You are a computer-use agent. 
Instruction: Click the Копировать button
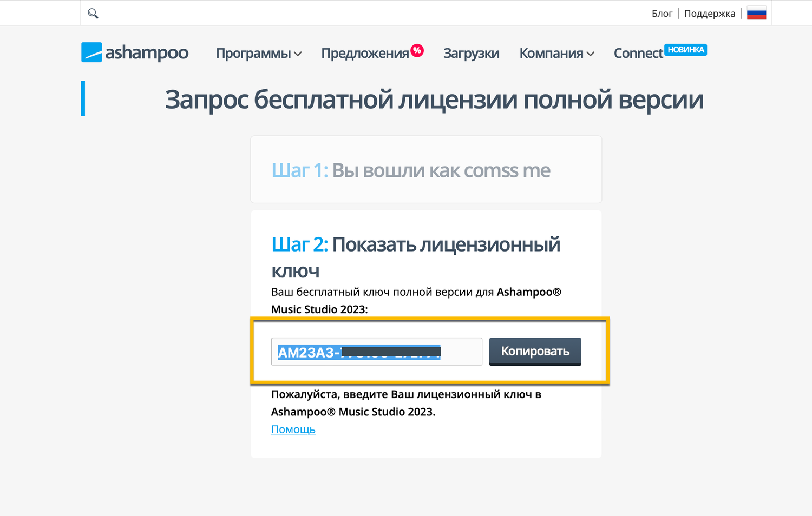coord(535,352)
